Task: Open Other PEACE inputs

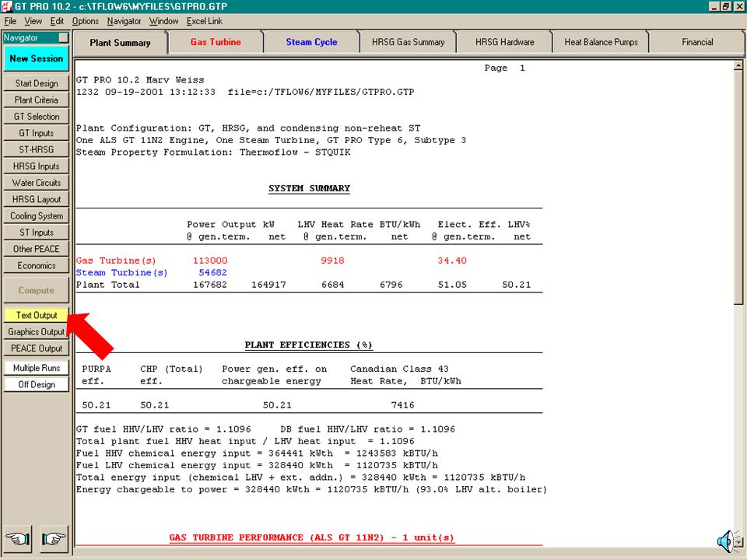Action: 37,249
